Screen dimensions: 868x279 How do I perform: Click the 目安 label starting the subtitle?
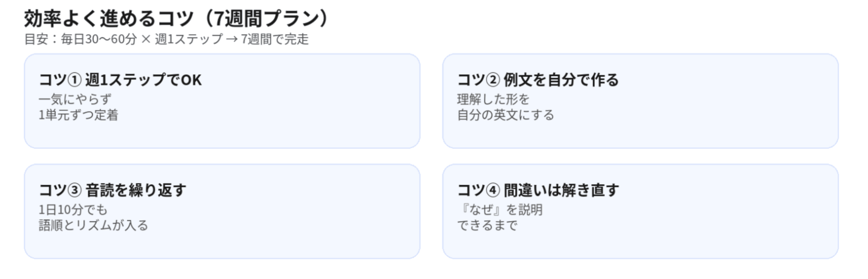(x=36, y=40)
